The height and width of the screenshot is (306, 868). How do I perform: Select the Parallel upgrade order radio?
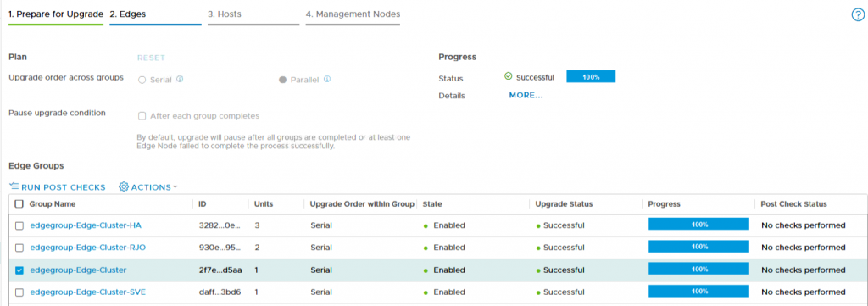coord(283,80)
